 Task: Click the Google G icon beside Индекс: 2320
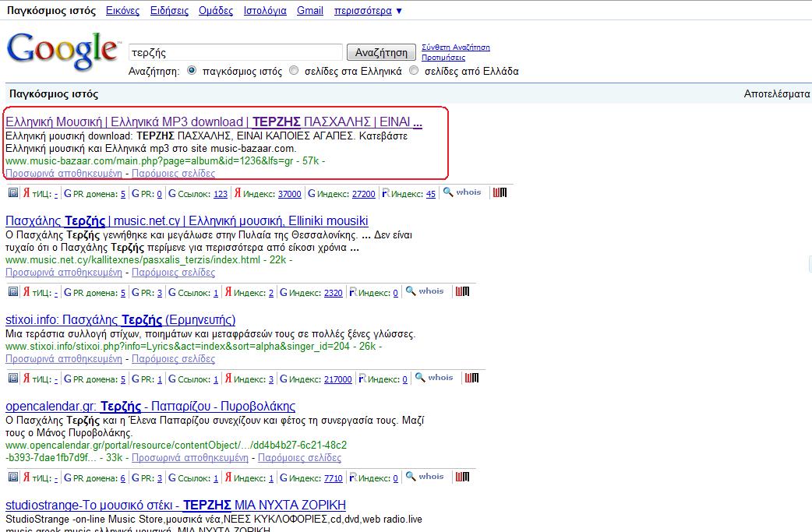point(284,292)
